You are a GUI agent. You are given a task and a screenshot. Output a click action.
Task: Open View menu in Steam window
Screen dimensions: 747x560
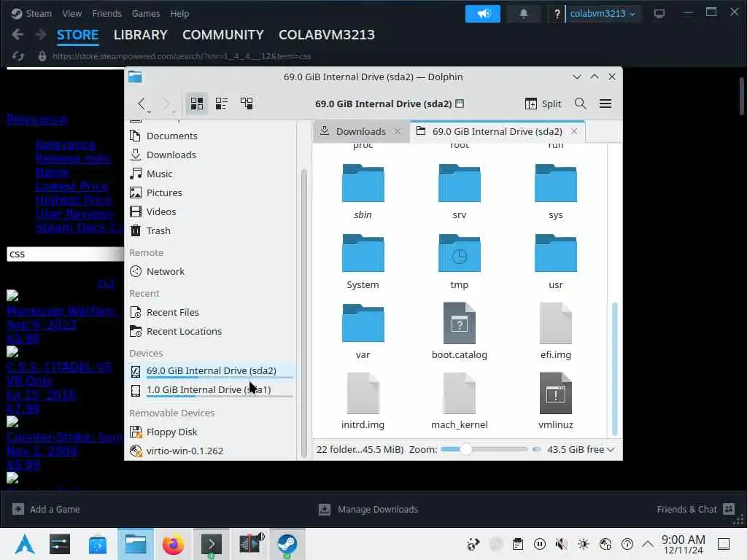(x=72, y=13)
